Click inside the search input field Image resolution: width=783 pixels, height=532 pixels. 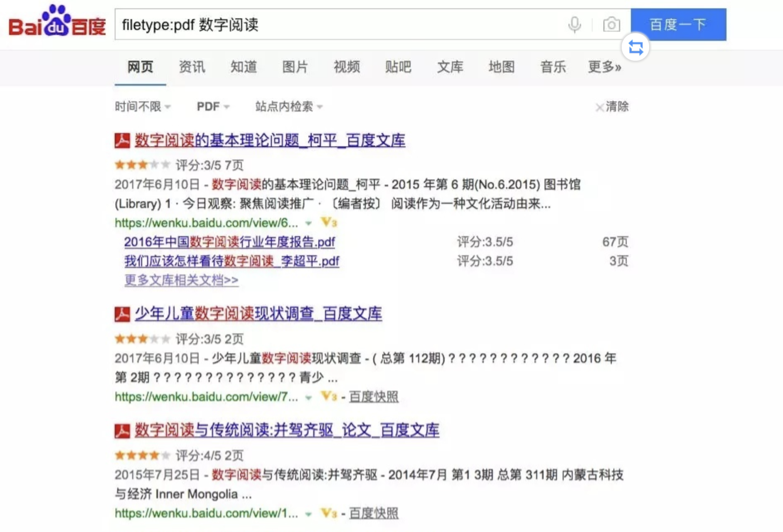(x=332, y=25)
